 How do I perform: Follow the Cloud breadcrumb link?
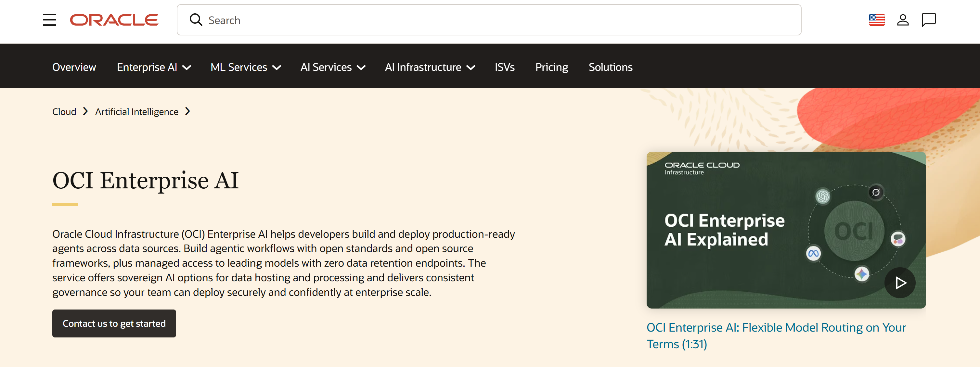coord(64,111)
